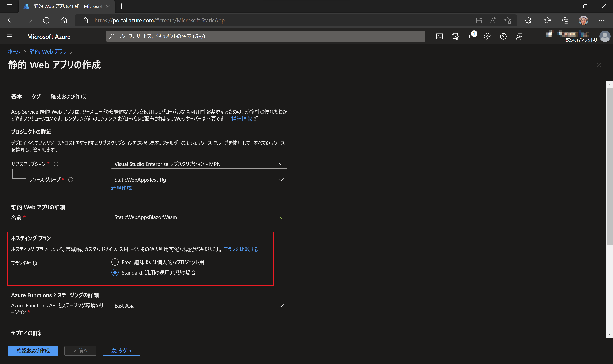Switch to the 確認および作成 tab
This screenshot has width=613, height=364.
(68, 96)
